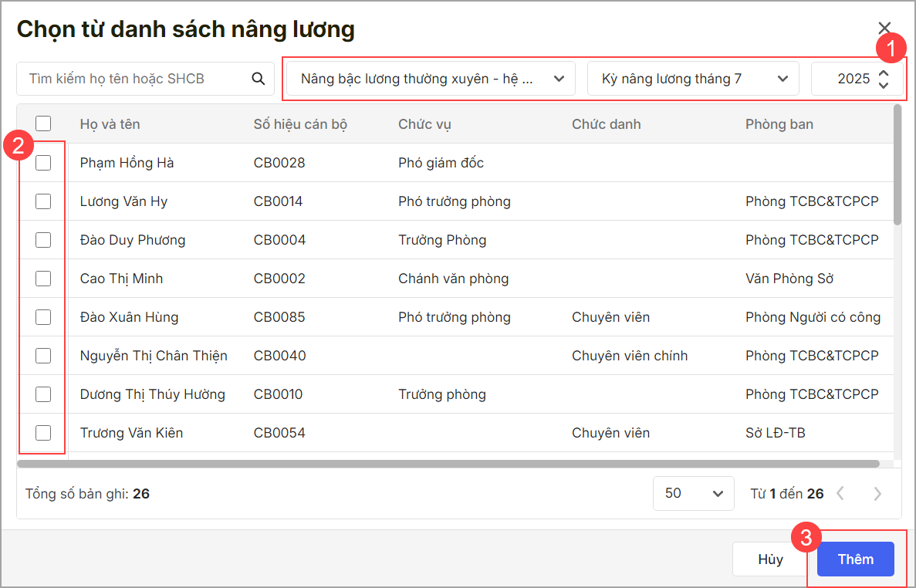Image resolution: width=916 pixels, height=588 pixels.
Task: Go to next page arrow
Action: click(x=877, y=494)
